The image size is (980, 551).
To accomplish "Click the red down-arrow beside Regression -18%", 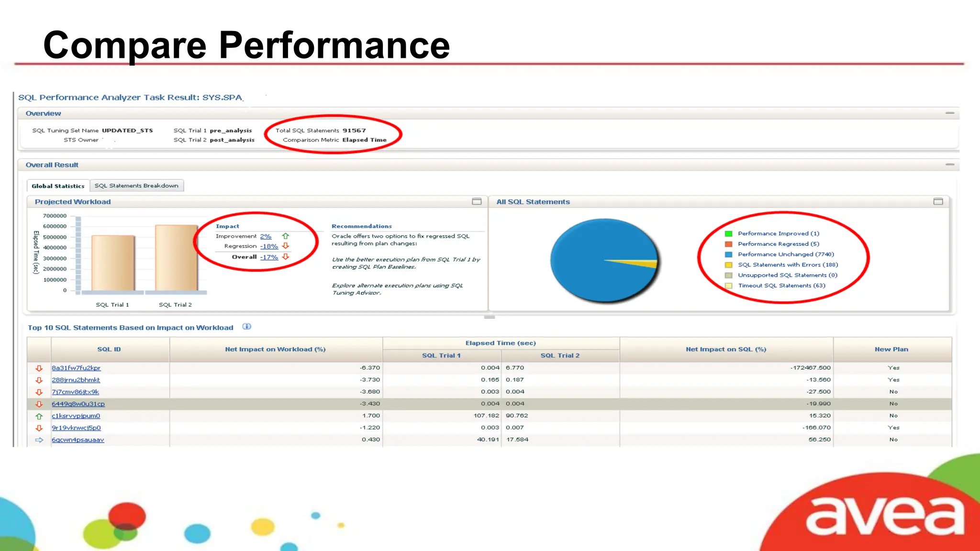I will point(286,246).
